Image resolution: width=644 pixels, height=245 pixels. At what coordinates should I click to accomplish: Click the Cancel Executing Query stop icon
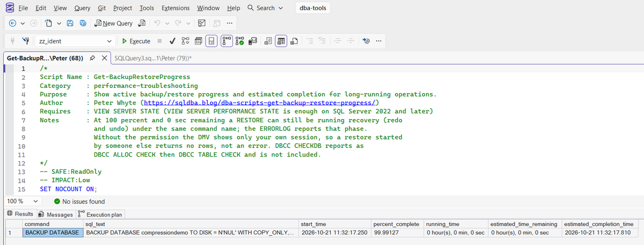[160, 41]
